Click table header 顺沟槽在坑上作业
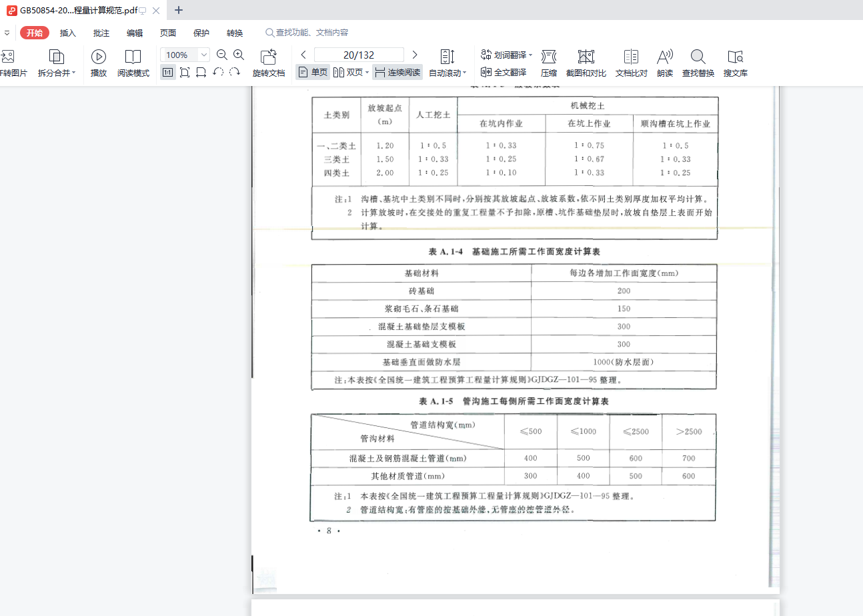Screen dimensions: 863x616 pos(676,124)
